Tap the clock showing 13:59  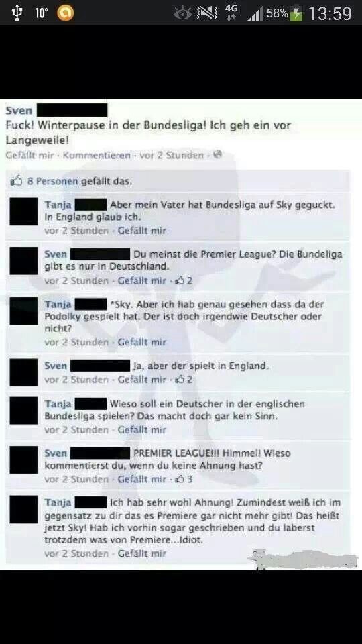[x=330, y=14]
